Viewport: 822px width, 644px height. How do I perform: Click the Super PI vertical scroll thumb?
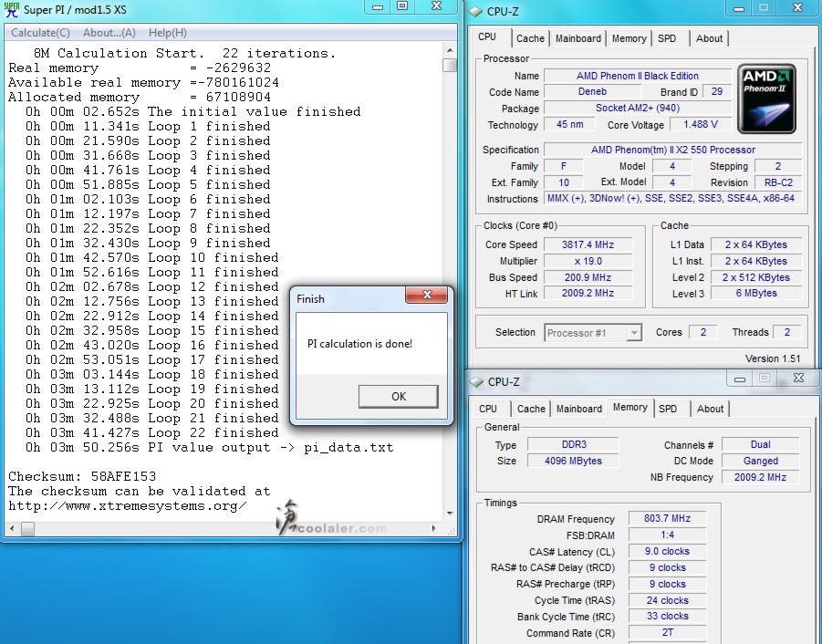[449, 65]
